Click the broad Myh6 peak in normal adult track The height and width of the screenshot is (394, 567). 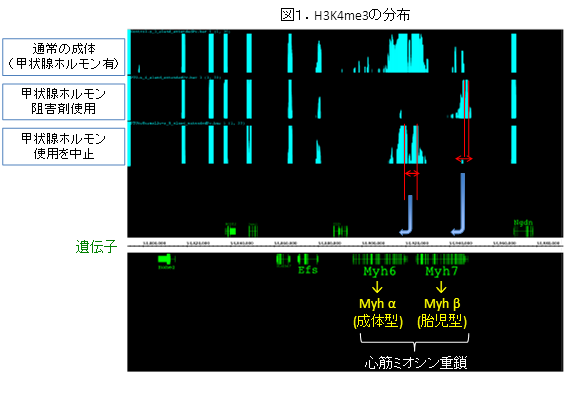click(x=406, y=53)
